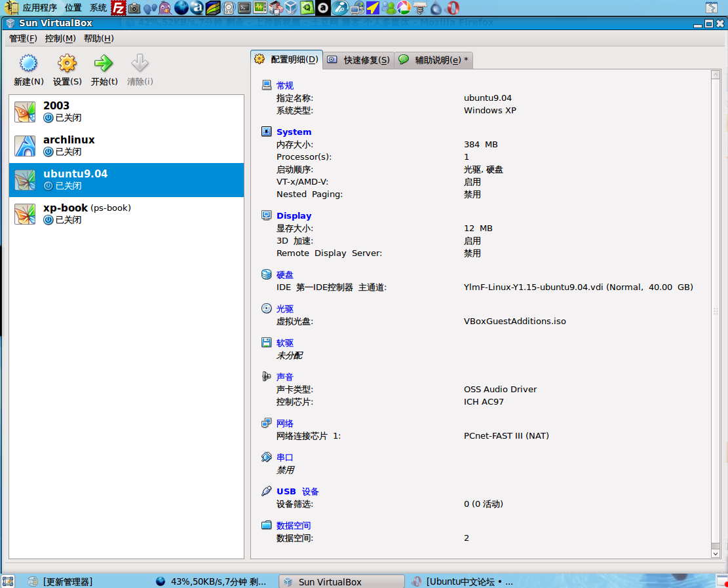Click the 软驱 floppy disk icon
Screen dimensions: 728x588
tap(267, 342)
